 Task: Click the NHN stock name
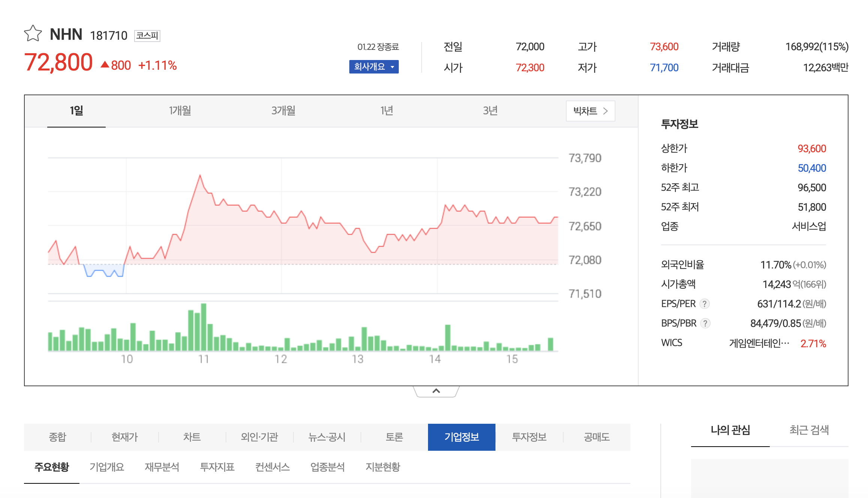66,34
